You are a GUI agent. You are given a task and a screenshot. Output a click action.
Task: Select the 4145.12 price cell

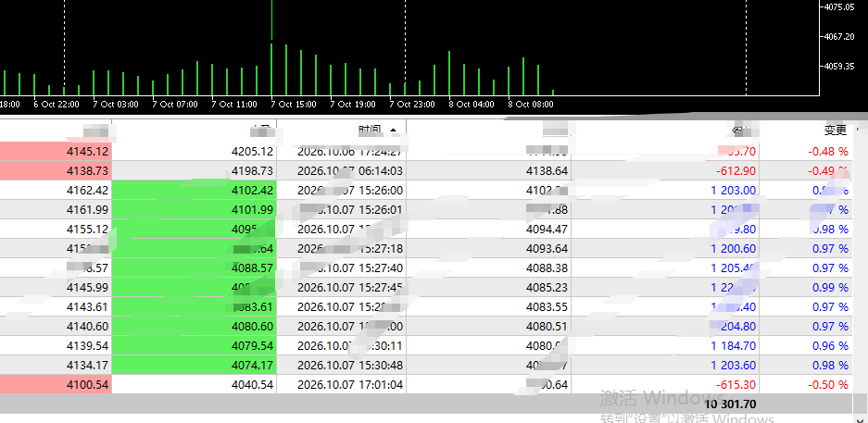[x=88, y=152]
